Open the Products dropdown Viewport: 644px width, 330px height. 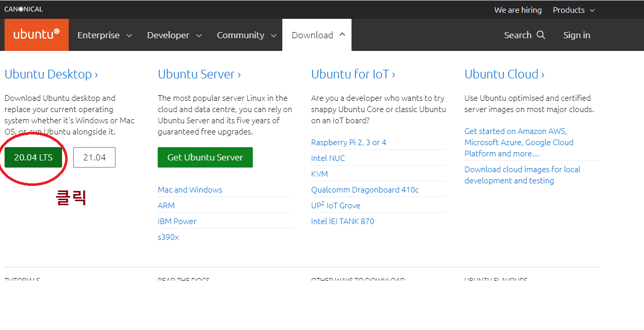pos(573,10)
